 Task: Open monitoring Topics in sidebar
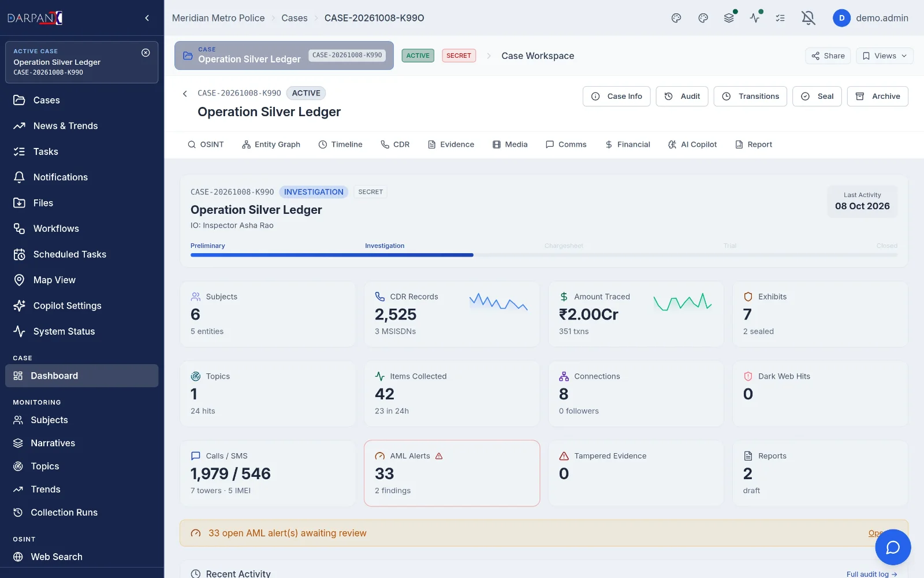82,466
